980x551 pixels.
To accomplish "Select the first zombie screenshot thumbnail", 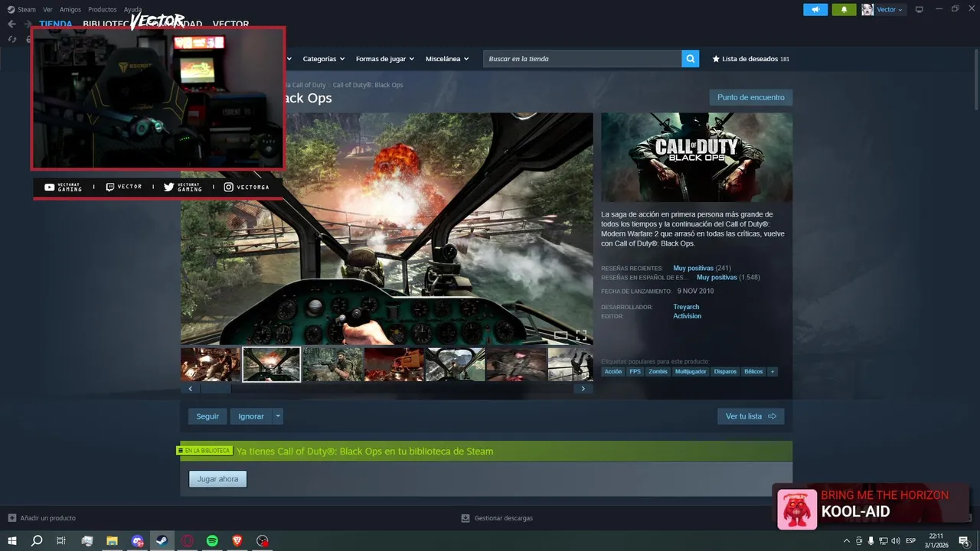I will (x=211, y=364).
